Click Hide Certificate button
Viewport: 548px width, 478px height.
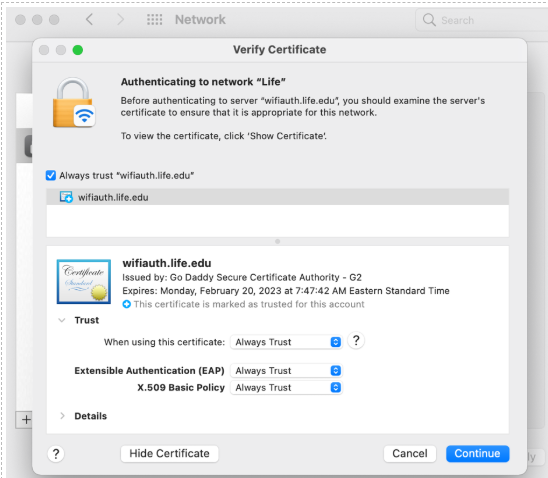pyautogui.click(x=170, y=454)
